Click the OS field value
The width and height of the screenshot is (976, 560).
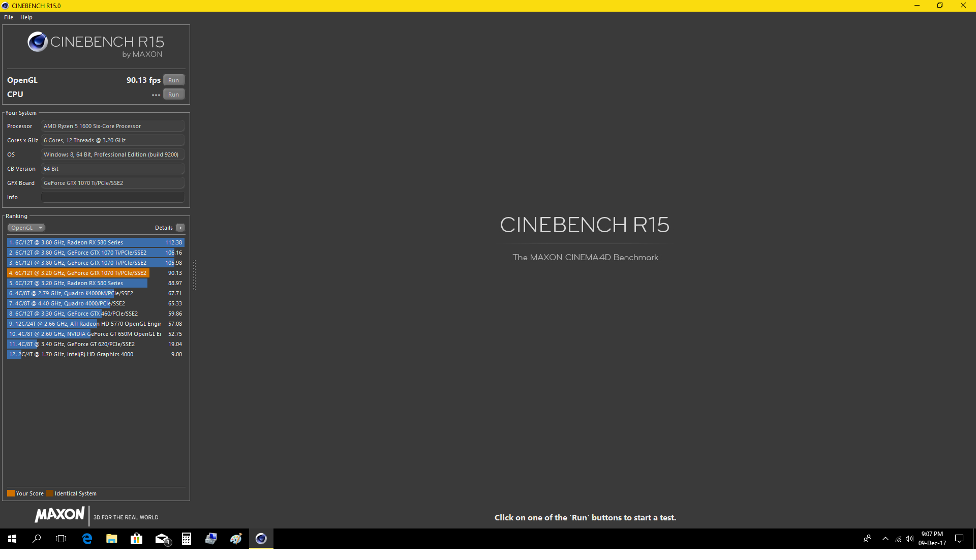click(112, 154)
